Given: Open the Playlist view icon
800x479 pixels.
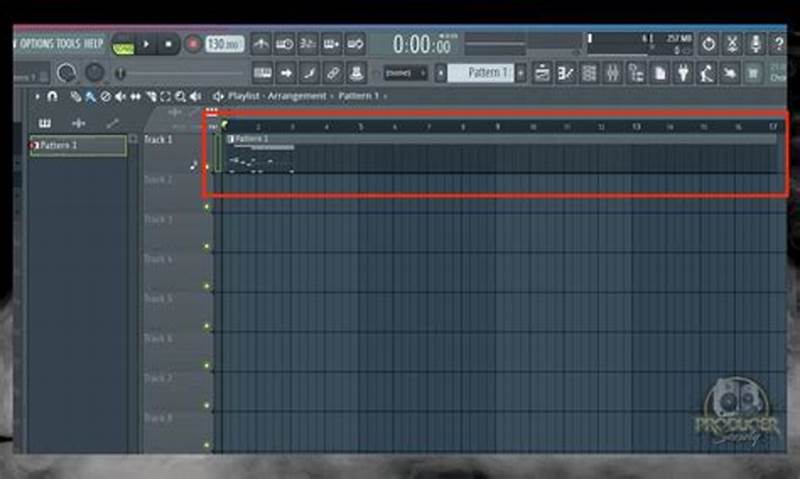Looking at the screenshot, I should tap(542, 73).
